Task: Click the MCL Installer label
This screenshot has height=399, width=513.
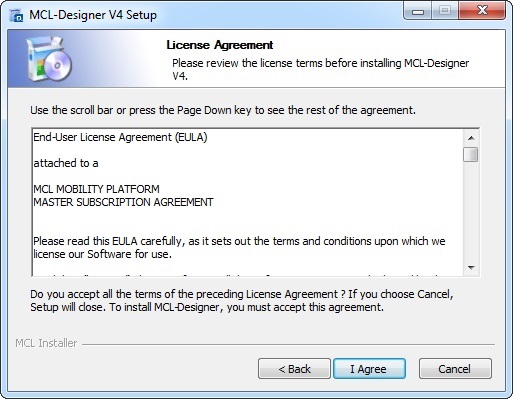Action: tap(46, 343)
